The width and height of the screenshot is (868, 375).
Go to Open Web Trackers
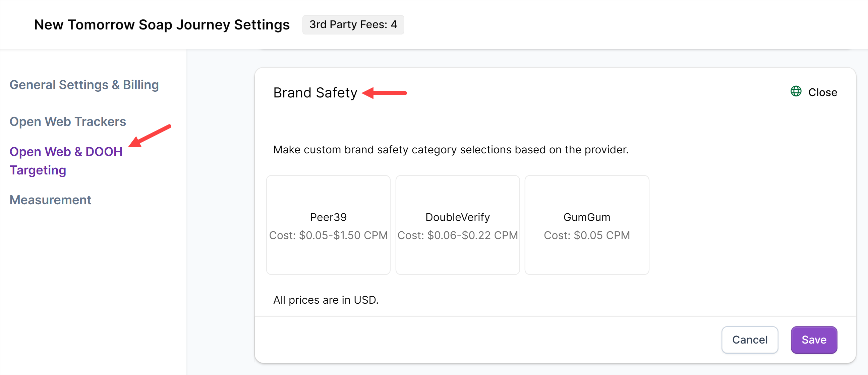[x=68, y=122]
